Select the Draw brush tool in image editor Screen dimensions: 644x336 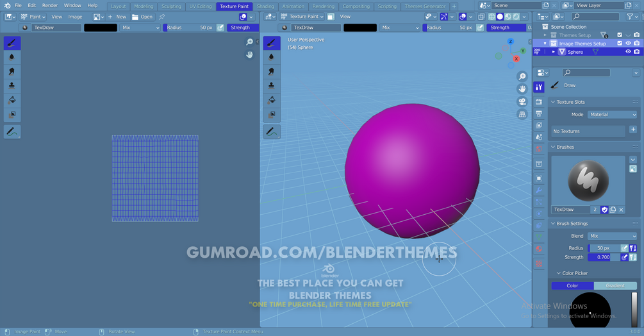click(x=12, y=43)
